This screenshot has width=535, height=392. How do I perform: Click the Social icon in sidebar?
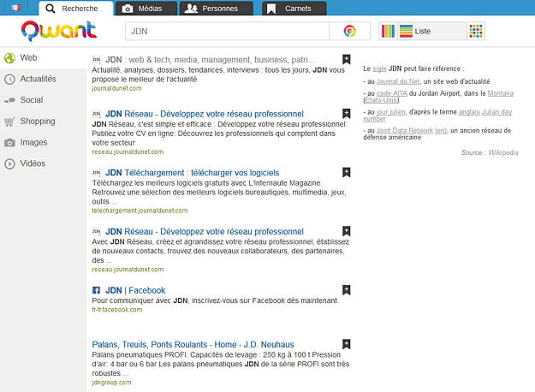pyautogui.click(x=9, y=100)
